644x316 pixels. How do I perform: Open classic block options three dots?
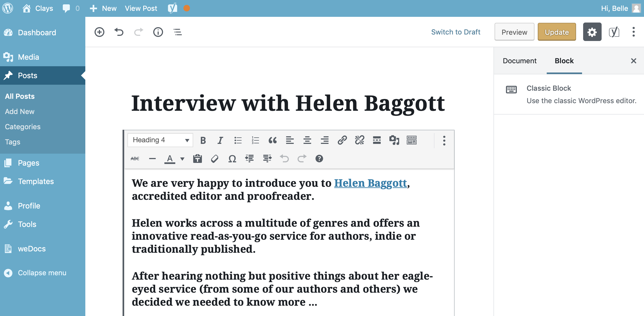[444, 141]
